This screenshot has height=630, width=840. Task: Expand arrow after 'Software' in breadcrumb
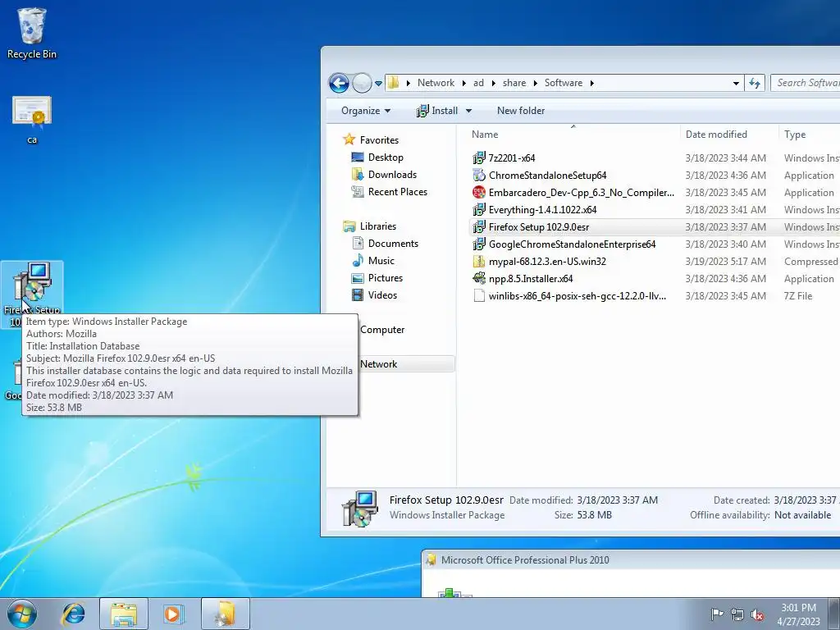(591, 83)
